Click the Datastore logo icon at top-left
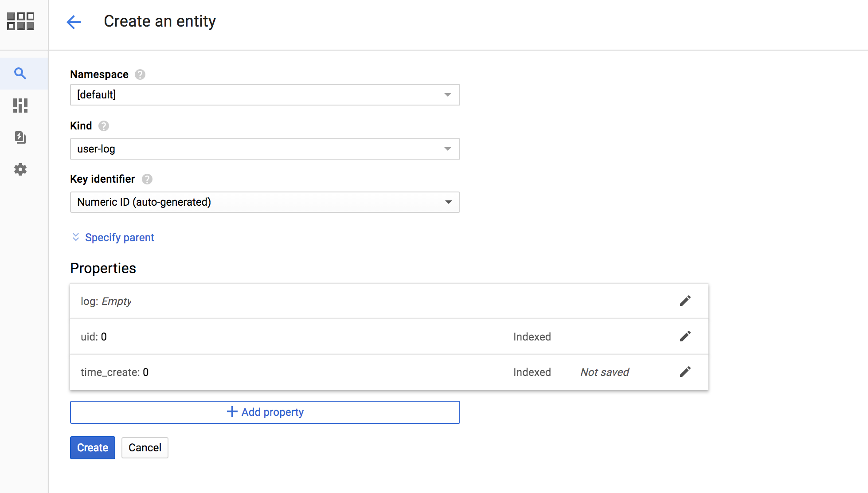The width and height of the screenshot is (868, 493). pos(20,21)
